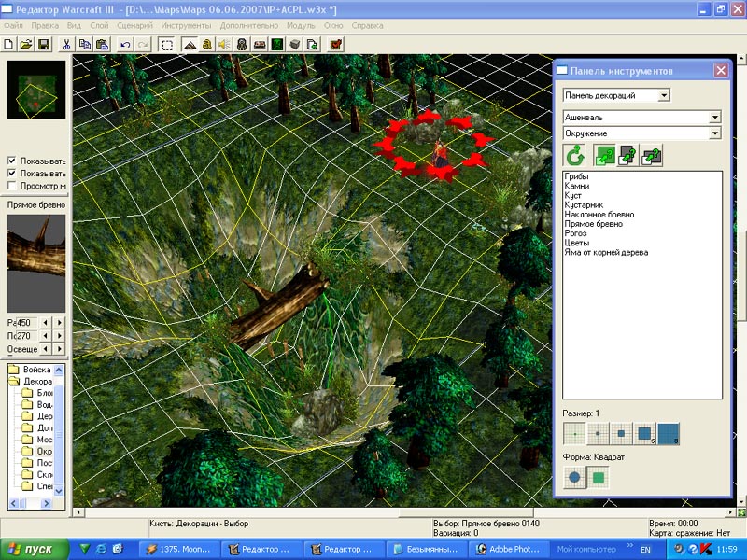Open the Sound editor speaker icon
This screenshot has height=560, width=747.
[224, 45]
